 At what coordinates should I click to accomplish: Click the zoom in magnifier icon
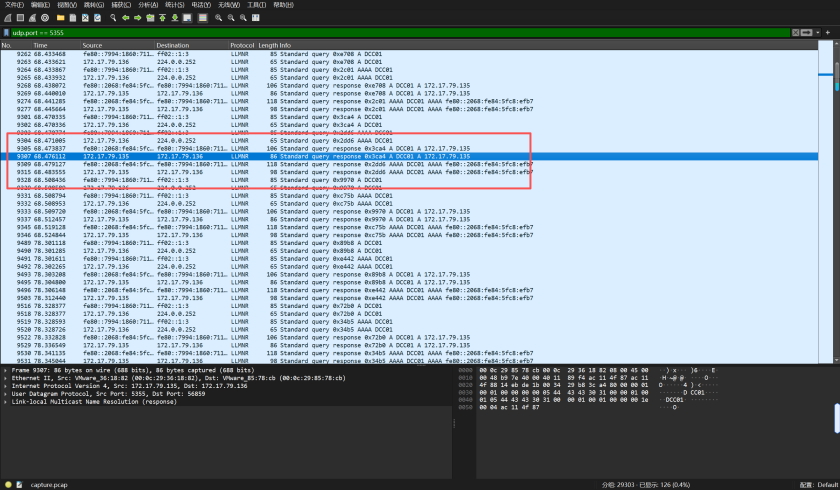pyautogui.click(x=218, y=18)
